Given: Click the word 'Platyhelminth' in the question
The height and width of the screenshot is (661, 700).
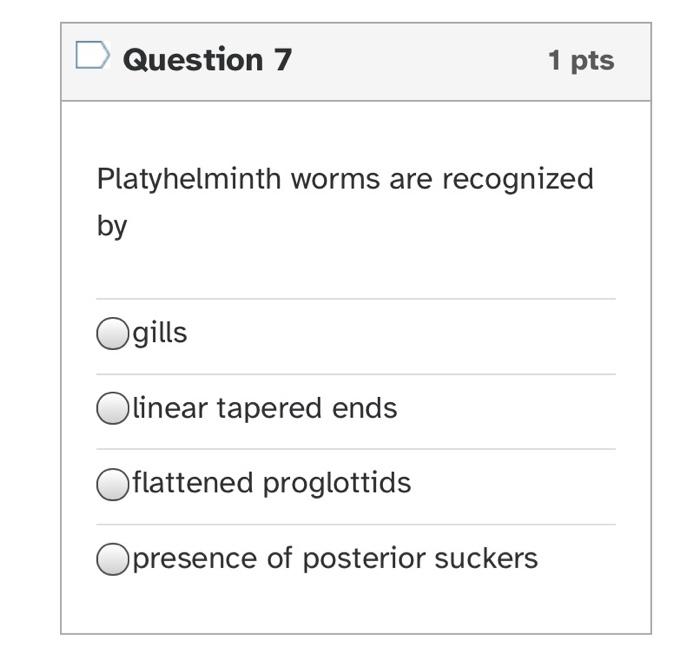Looking at the screenshot, I should 189,180.
